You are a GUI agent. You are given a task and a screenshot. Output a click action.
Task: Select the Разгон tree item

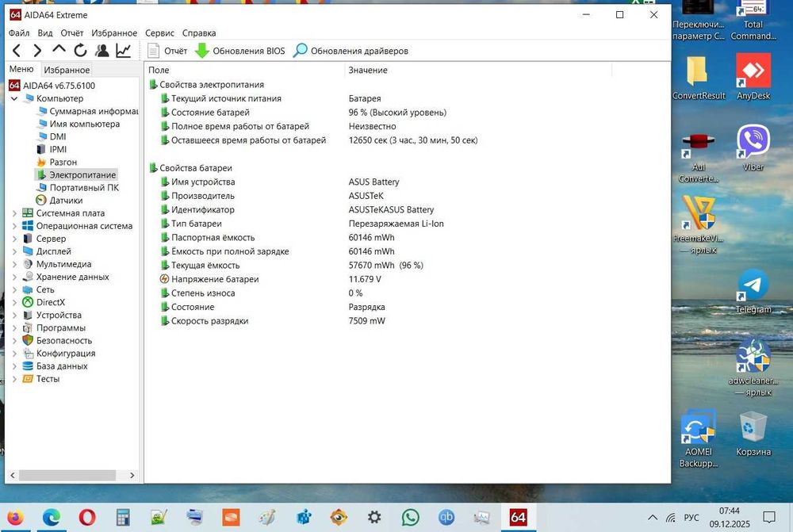pyautogui.click(x=57, y=162)
